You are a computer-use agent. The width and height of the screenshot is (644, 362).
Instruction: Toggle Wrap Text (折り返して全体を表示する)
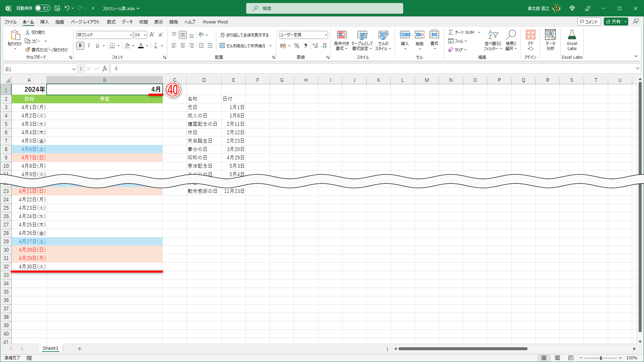[245, 35]
